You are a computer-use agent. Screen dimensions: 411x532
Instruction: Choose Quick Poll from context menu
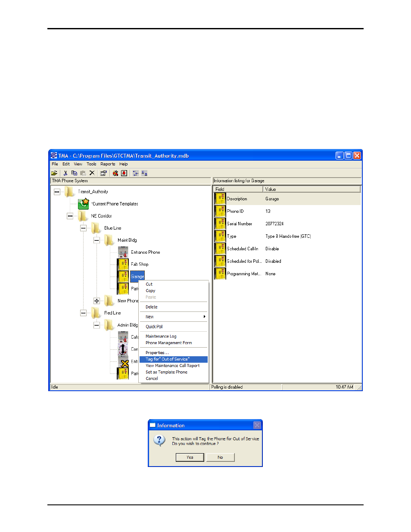click(x=154, y=327)
